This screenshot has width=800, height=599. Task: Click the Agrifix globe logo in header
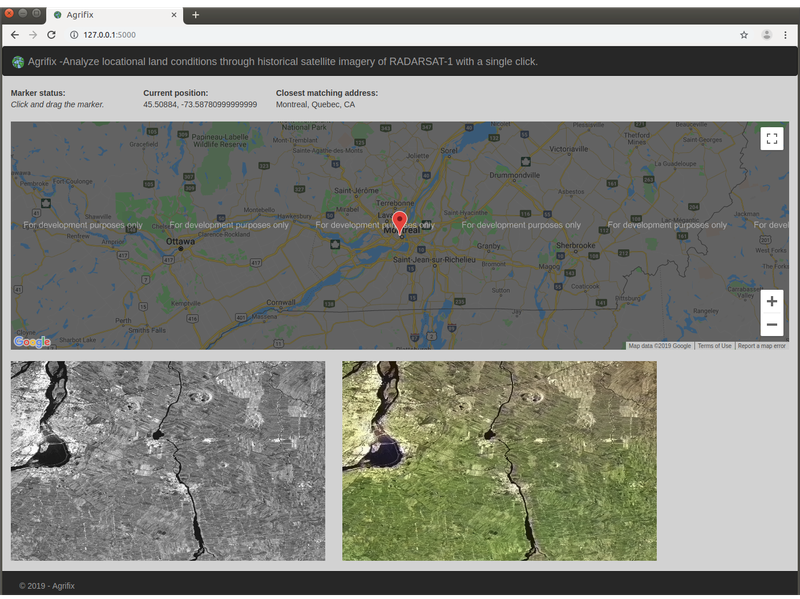(x=18, y=62)
